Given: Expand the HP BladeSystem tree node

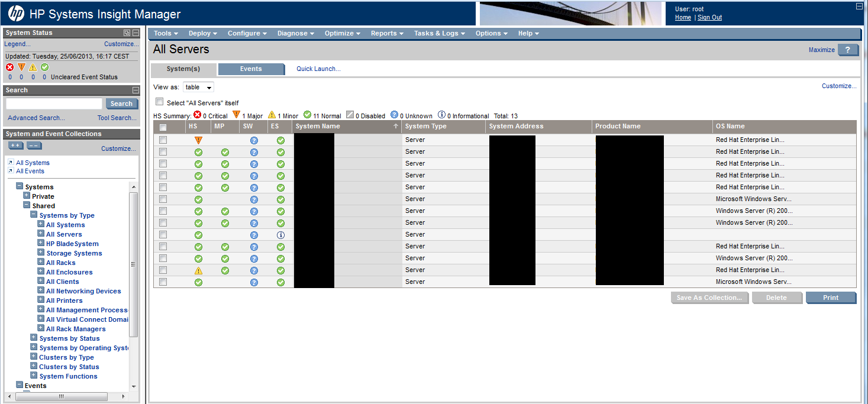Looking at the screenshot, I should (41, 243).
